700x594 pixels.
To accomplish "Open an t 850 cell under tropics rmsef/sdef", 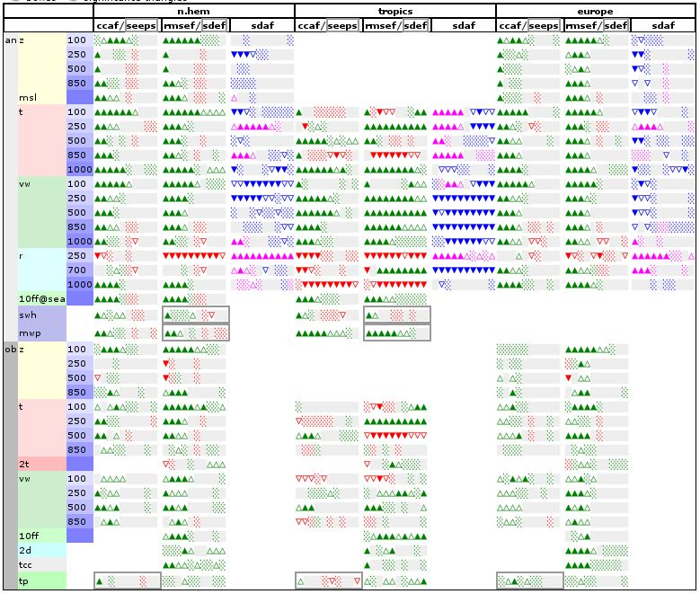I will pos(395,155).
